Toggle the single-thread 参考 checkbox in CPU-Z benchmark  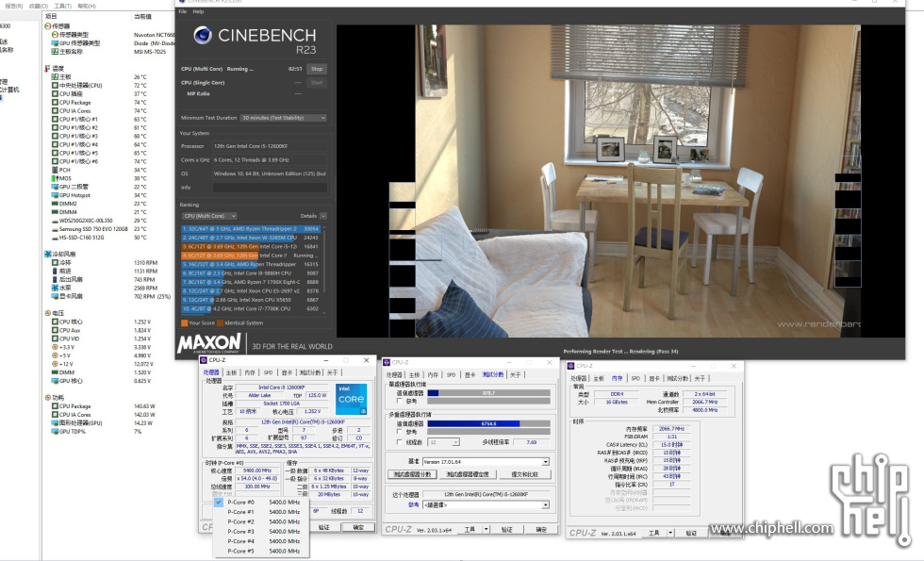[x=400, y=401]
